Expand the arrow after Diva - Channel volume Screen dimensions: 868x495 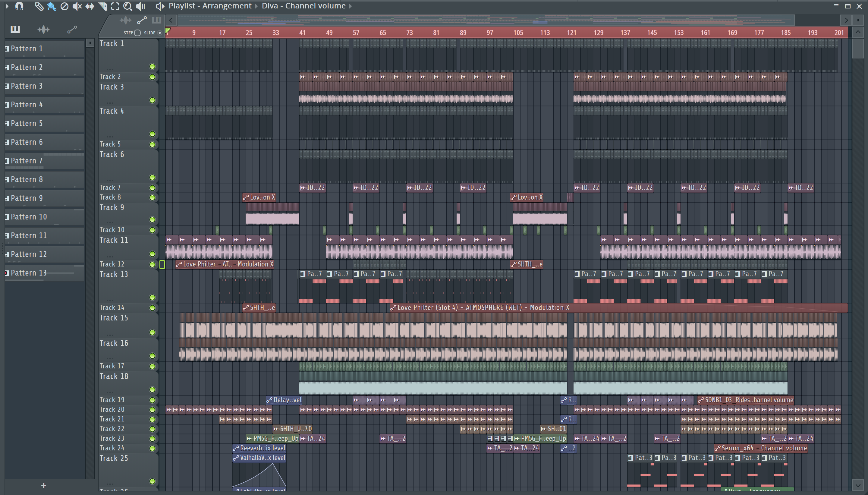[x=351, y=6]
